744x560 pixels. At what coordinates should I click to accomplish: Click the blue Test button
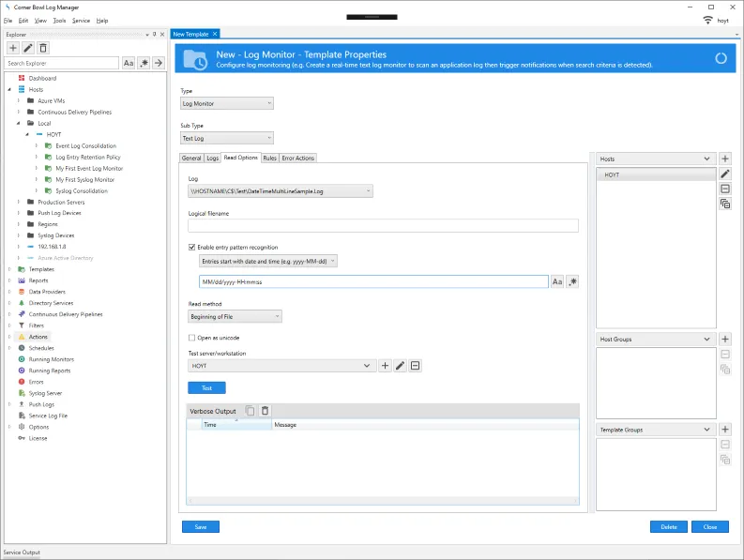coord(206,387)
